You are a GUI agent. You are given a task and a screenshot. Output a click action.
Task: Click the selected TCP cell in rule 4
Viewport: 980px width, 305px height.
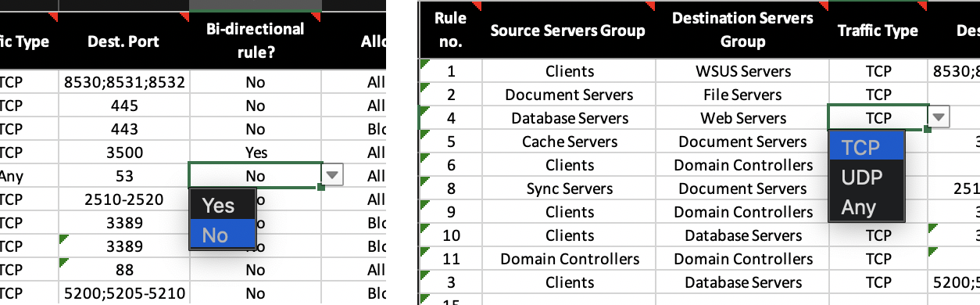click(x=878, y=118)
